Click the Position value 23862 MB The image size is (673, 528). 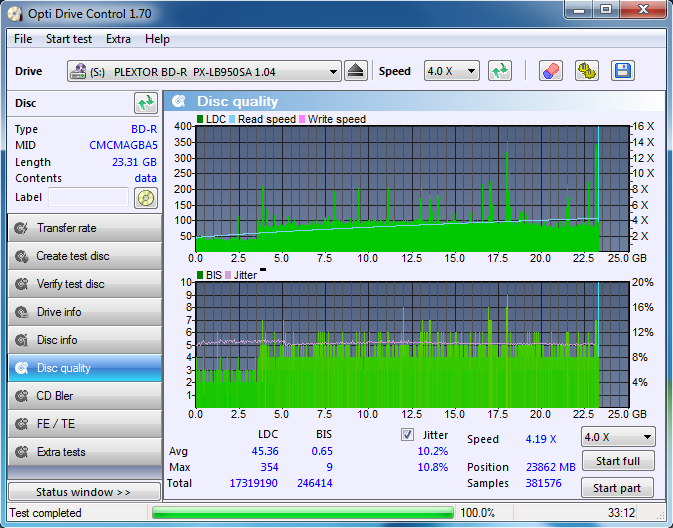click(551, 467)
